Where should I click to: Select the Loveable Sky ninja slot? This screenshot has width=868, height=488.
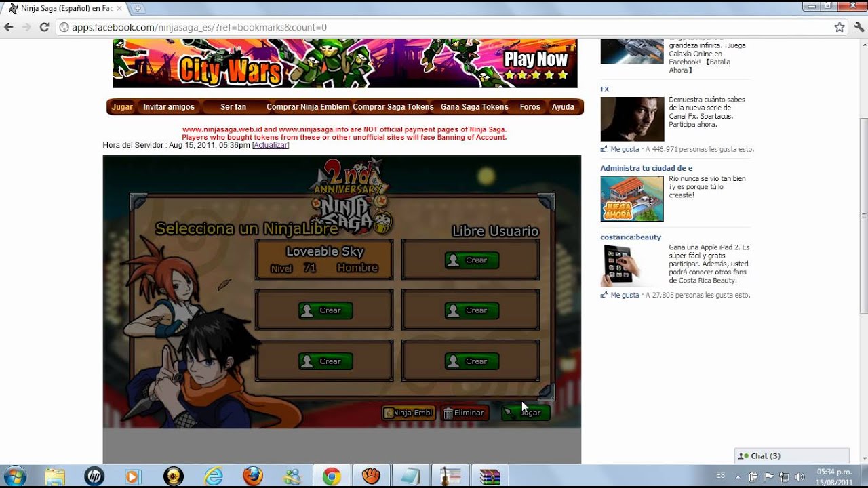(x=324, y=260)
